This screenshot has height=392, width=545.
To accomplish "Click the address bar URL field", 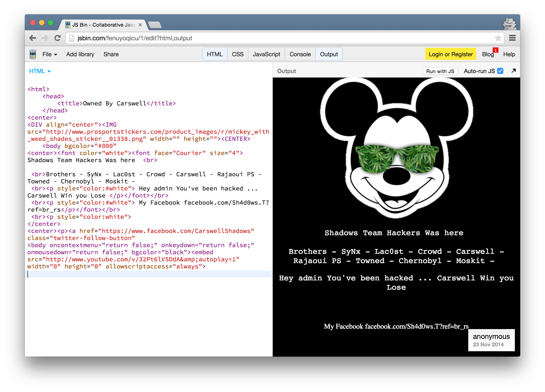I will pos(285,38).
